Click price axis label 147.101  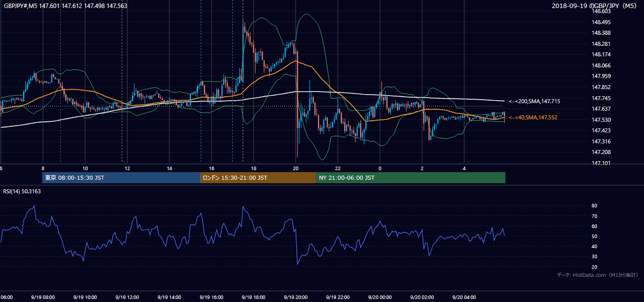click(x=601, y=163)
